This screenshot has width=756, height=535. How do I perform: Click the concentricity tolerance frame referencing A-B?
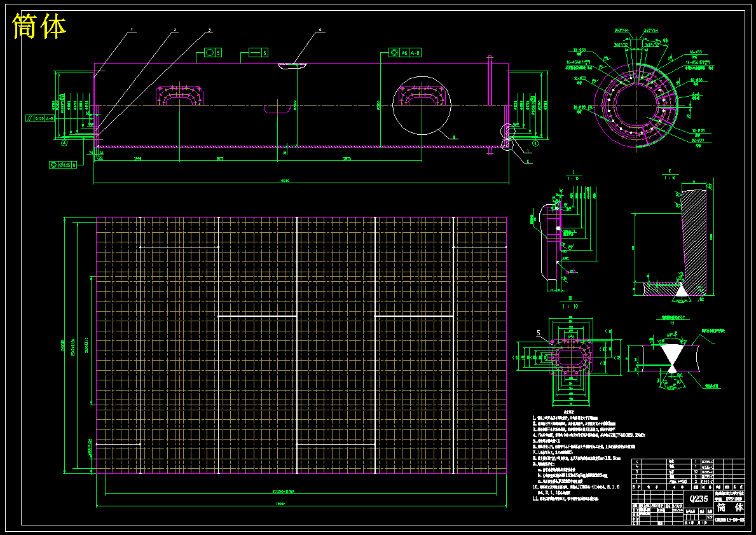405,52
